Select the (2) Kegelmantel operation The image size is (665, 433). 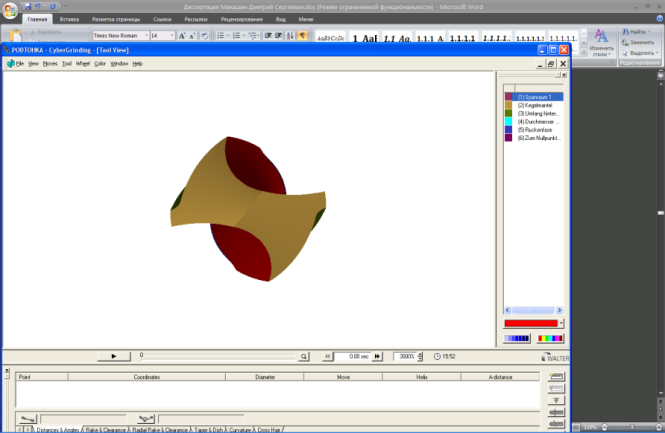click(534, 105)
